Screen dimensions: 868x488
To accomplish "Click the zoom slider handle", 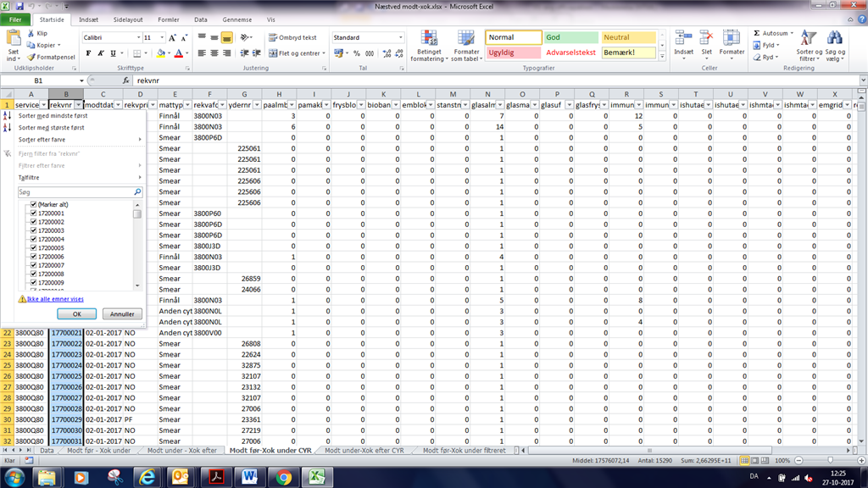I will coord(830,460).
